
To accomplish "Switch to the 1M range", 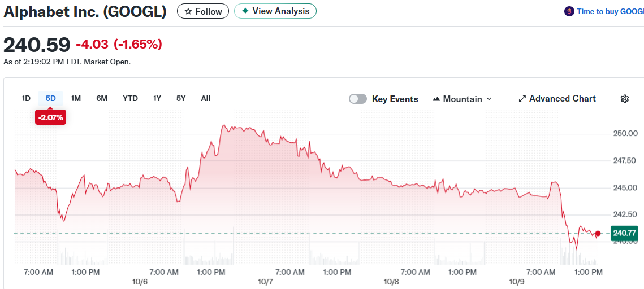I will (76, 98).
